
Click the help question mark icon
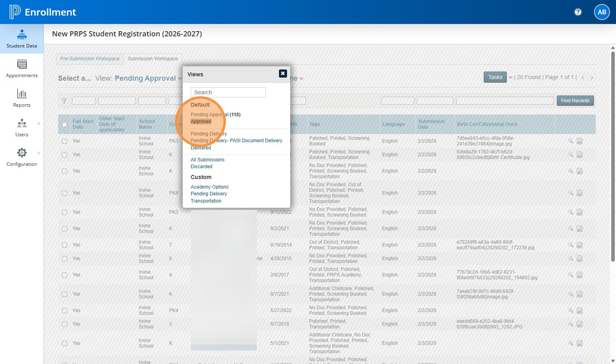(578, 12)
